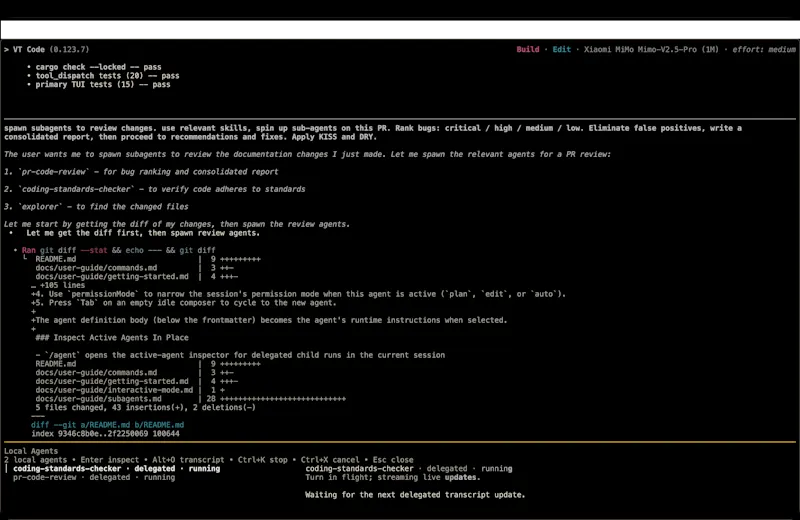Click the coding-standards-checker detail pane title
Screen dimensions: 800x520
pyautogui.click(x=409, y=468)
